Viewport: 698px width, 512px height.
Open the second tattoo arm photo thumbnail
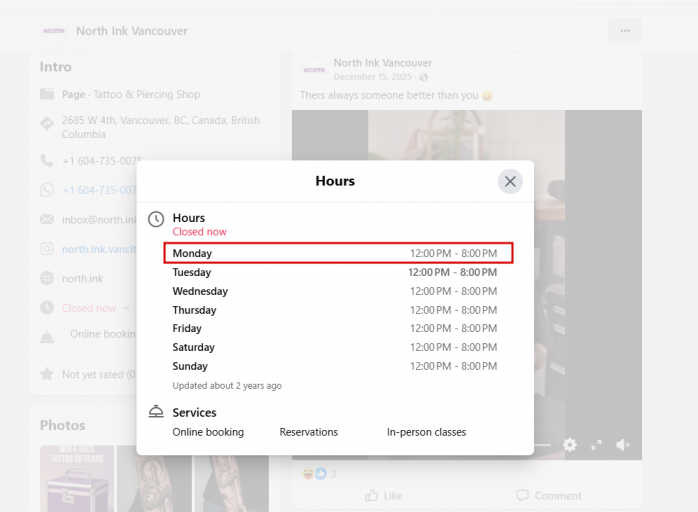pos(154,479)
